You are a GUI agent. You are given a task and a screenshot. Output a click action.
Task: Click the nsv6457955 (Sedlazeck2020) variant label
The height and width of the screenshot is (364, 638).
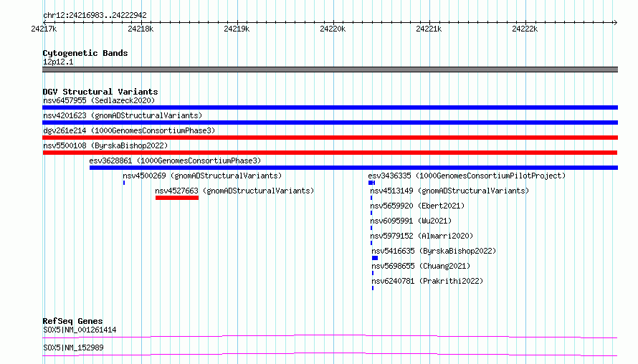99,100
